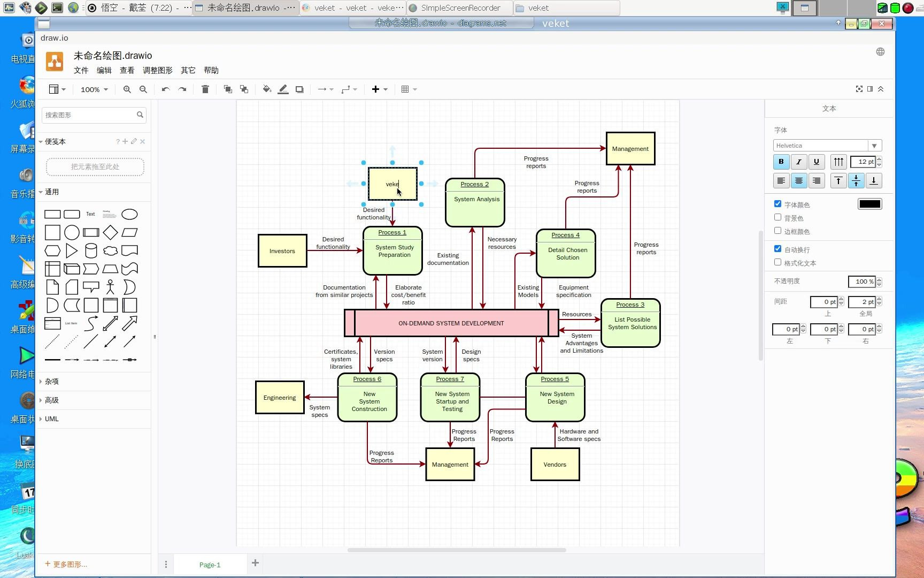Click the undo arrow icon
Viewport: 924px width, 578px height.
pyautogui.click(x=166, y=89)
